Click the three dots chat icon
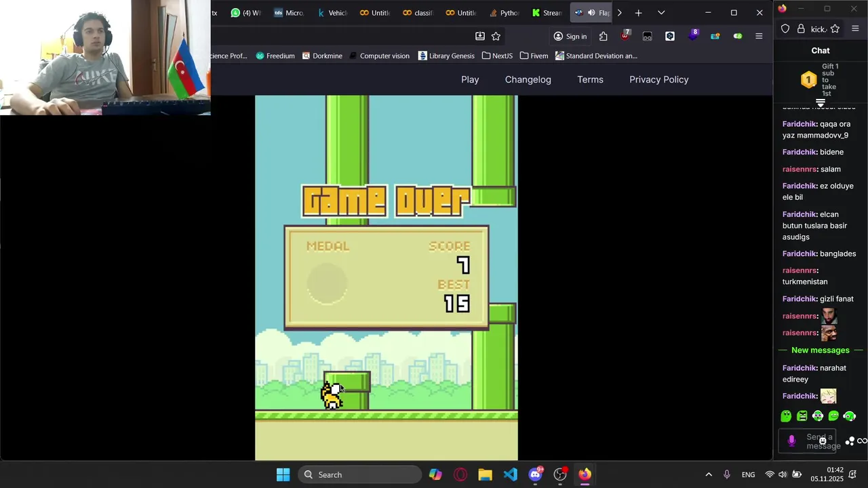This screenshot has height=488, width=868. click(850, 441)
